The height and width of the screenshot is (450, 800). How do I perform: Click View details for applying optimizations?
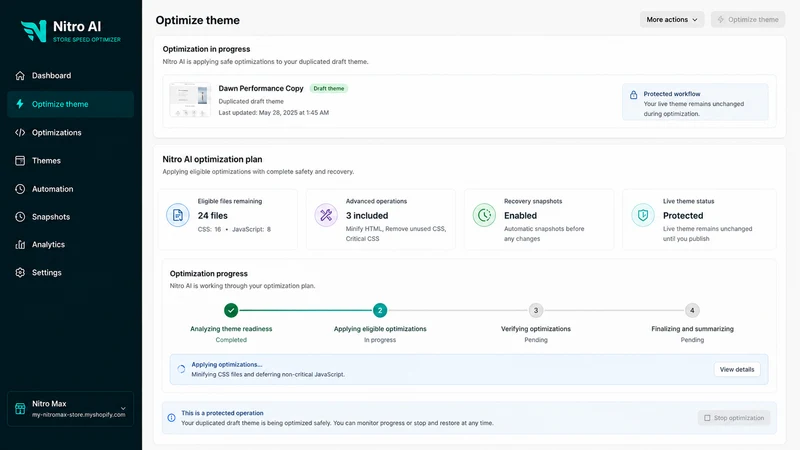[x=737, y=369]
